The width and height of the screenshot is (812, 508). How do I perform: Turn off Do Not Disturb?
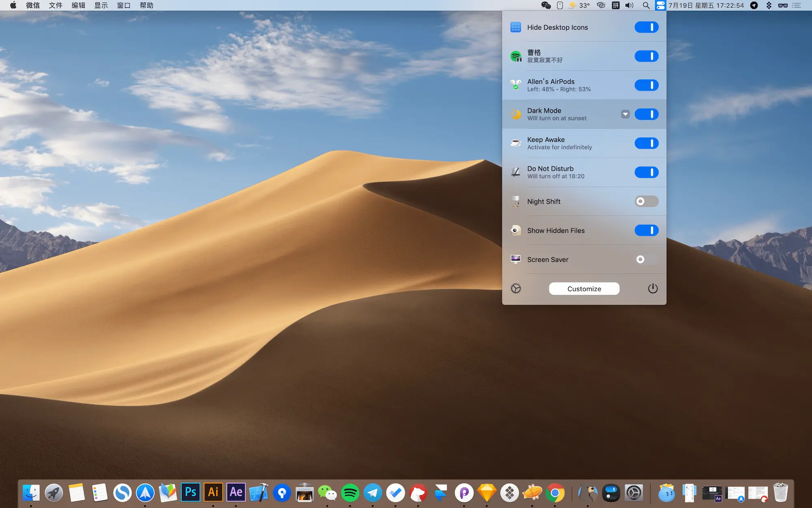point(646,172)
